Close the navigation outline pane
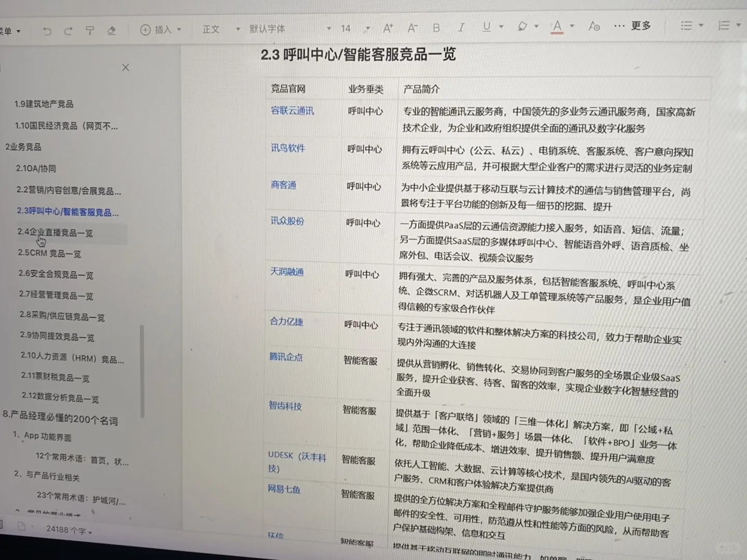 click(126, 67)
